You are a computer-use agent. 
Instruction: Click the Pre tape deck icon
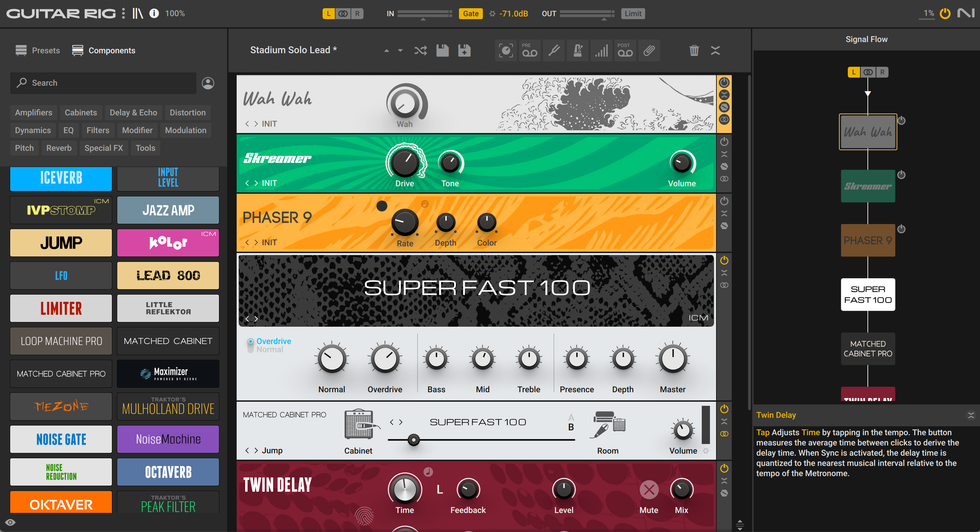tap(529, 51)
